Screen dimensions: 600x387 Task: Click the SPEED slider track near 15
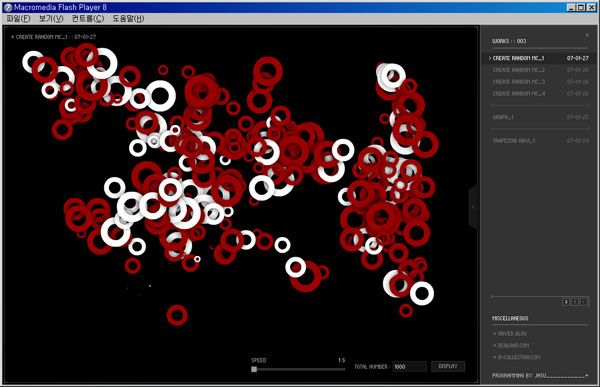[342, 369]
